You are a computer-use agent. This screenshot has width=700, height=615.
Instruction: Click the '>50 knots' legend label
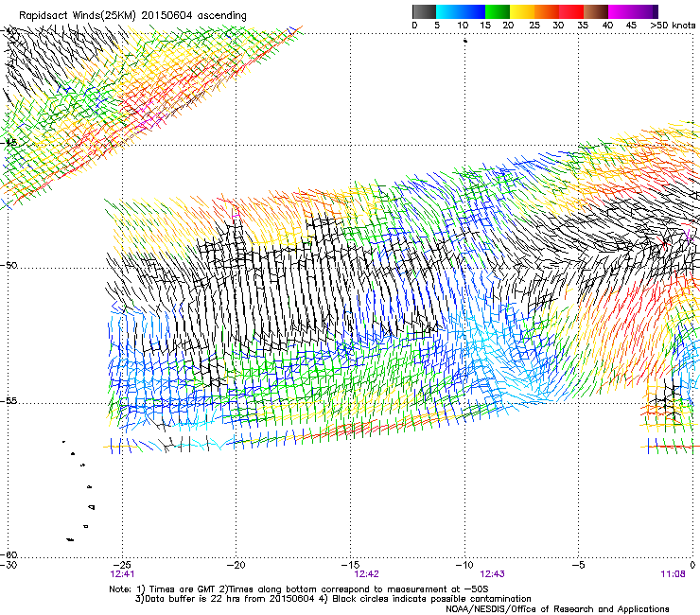673,26
